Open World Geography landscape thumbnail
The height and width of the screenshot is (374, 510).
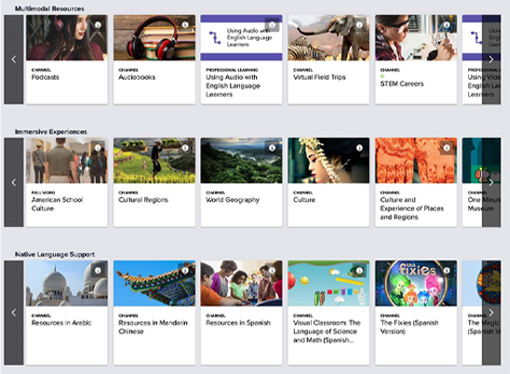tap(241, 161)
